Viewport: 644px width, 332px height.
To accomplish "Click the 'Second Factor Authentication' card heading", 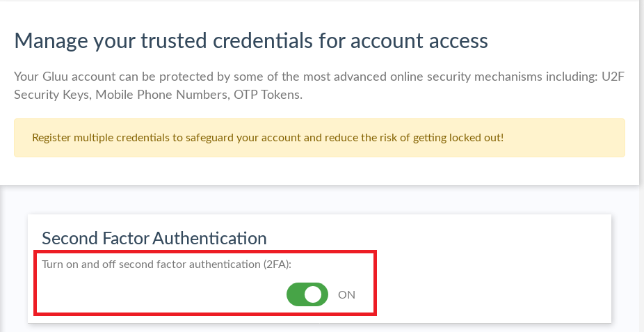I will pyautogui.click(x=154, y=238).
